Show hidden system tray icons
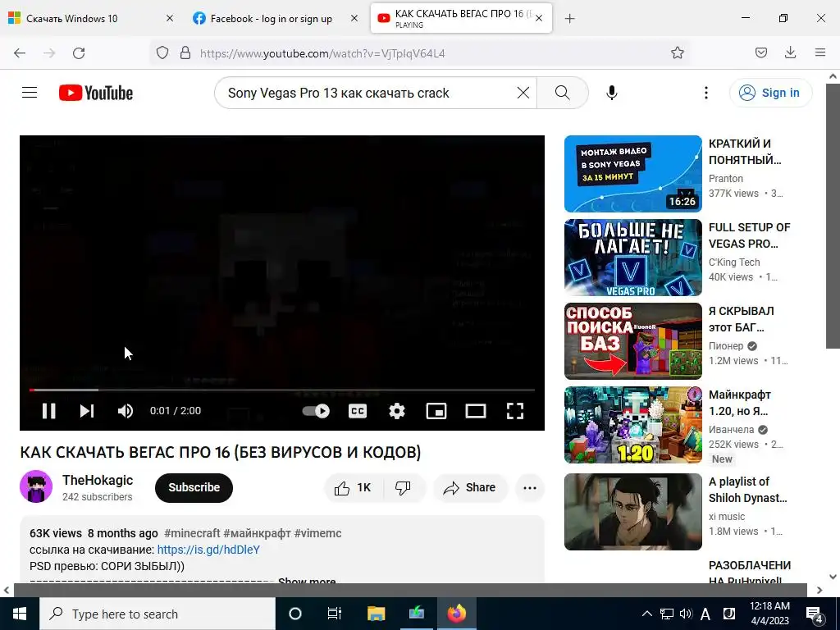Viewport: 840px width, 630px height. 647,614
